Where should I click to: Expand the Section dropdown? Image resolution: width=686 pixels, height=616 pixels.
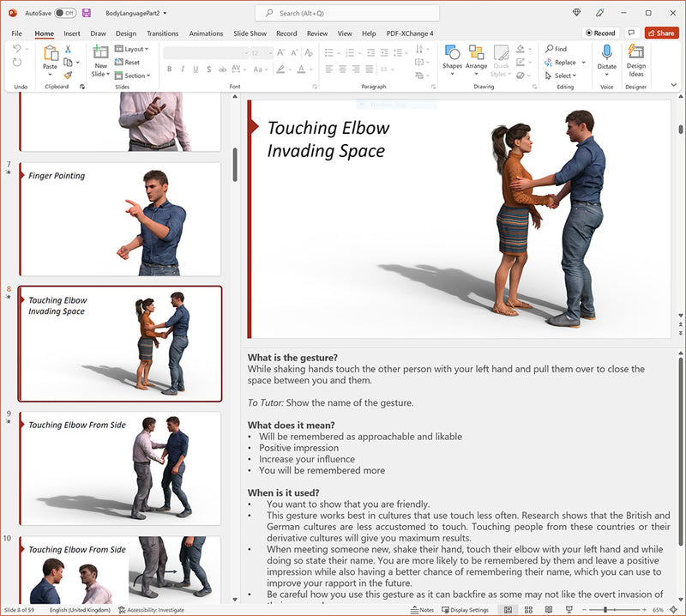(133, 75)
